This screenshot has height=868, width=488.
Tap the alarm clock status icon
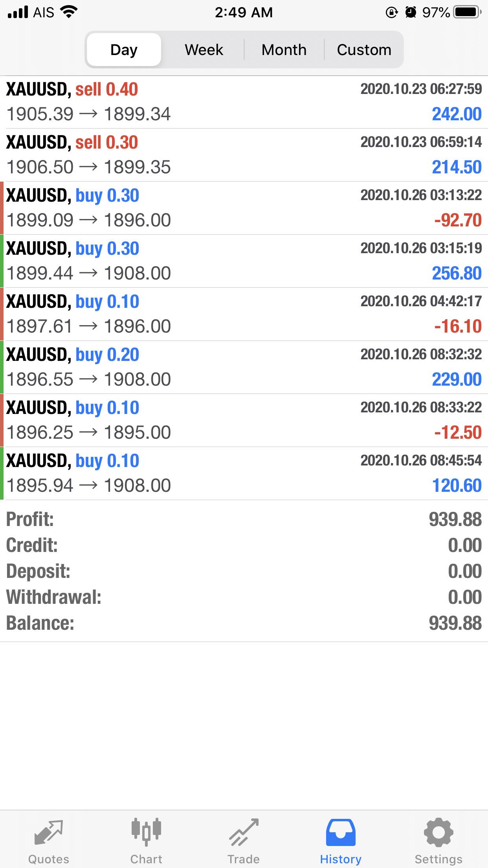[411, 12]
